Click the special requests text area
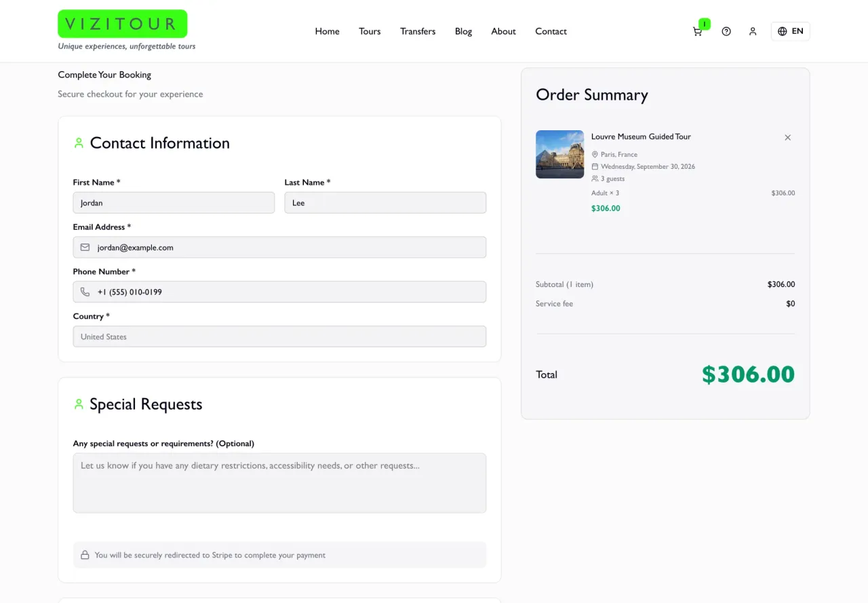This screenshot has height=603, width=868. pyautogui.click(x=279, y=483)
